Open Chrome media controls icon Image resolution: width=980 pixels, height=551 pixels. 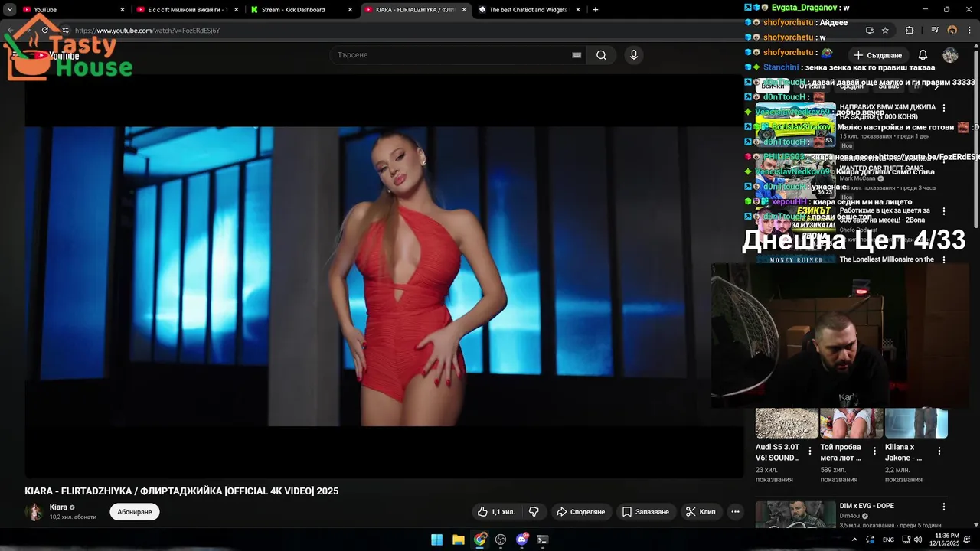coord(935,31)
